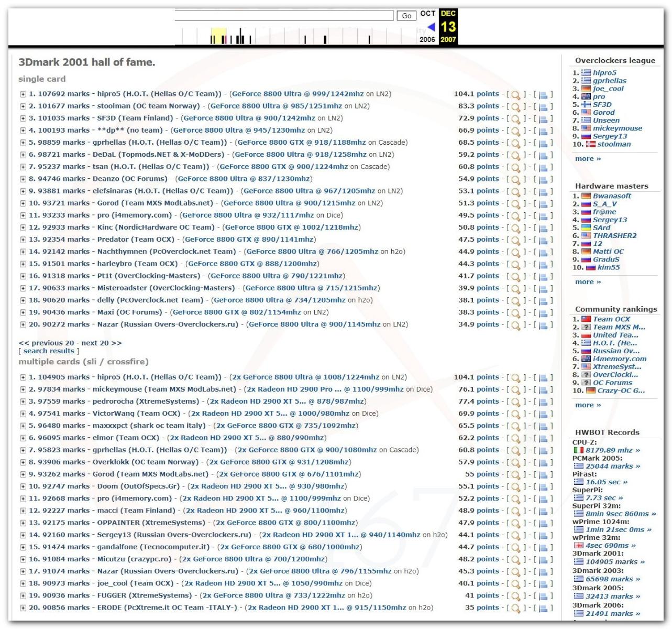Click the magnifier icon on SF3D's 101035 marks row

515,119
